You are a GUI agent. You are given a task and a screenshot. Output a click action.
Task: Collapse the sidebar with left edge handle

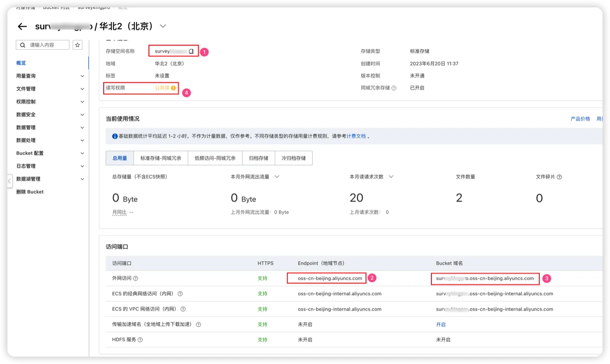10,181
